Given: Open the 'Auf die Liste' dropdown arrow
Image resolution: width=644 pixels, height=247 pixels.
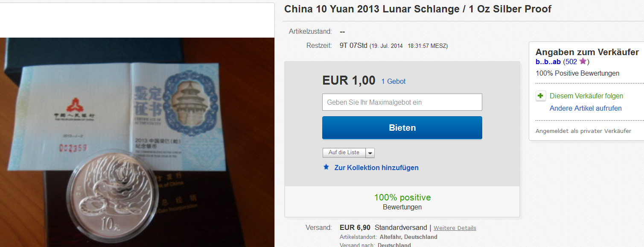Looking at the screenshot, I should click(x=370, y=153).
